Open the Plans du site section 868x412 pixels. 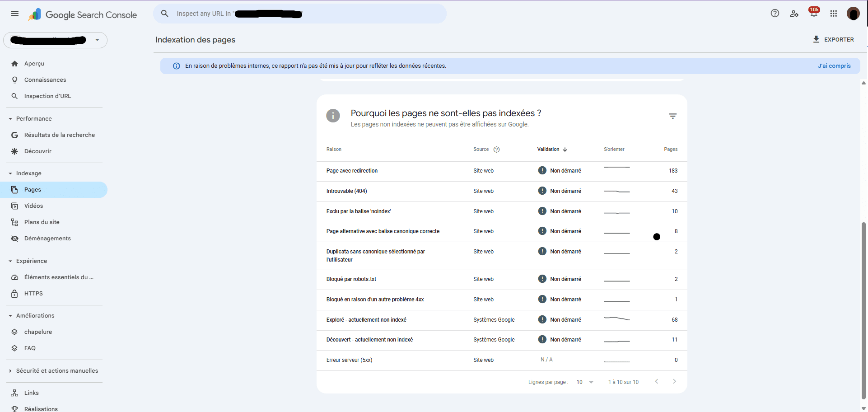[14, 222]
